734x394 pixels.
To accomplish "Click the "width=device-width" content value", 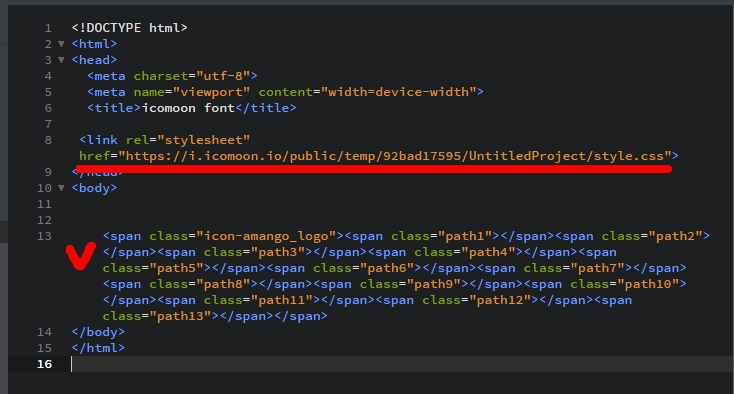I will (x=398, y=92).
